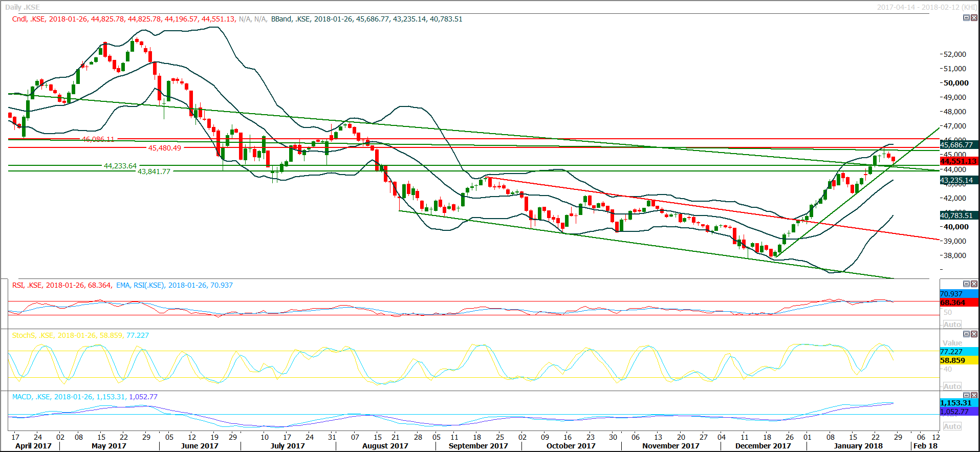980x452 pixels.
Task: Click the January 2018 month label
Action: click(x=858, y=446)
